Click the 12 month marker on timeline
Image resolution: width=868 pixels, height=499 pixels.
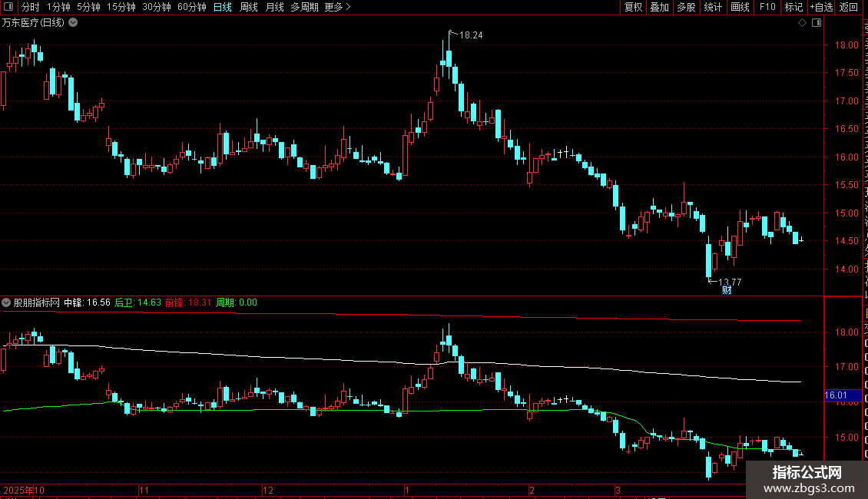[x=268, y=490]
